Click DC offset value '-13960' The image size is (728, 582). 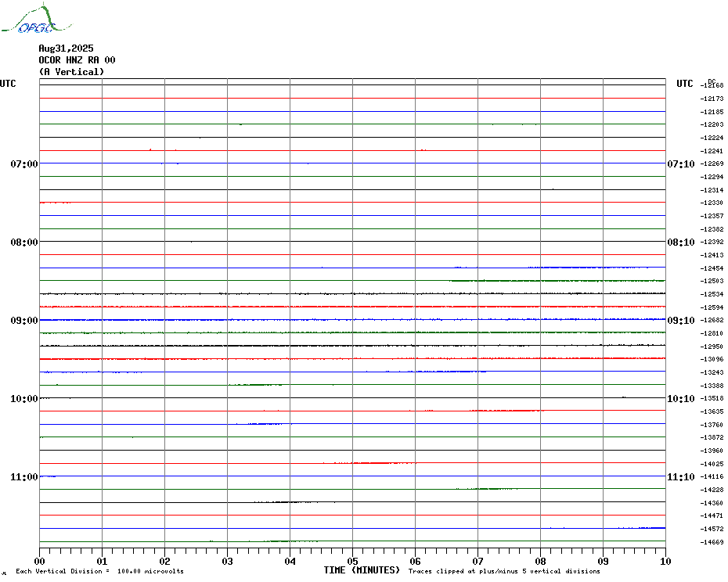712,451
